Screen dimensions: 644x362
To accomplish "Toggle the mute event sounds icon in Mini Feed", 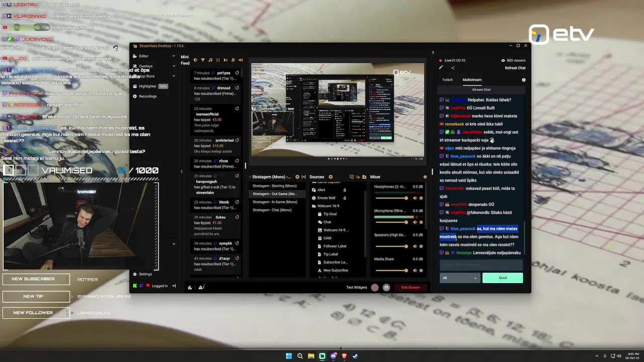I will point(233,60).
